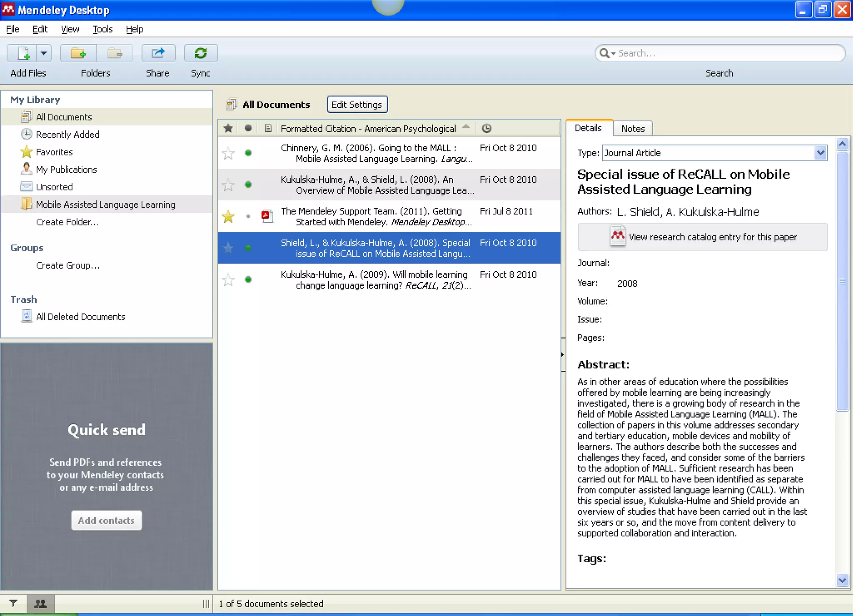Sort by the date-added clock column header
The height and width of the screenshot is (616, 853).
tap(486, 128)
